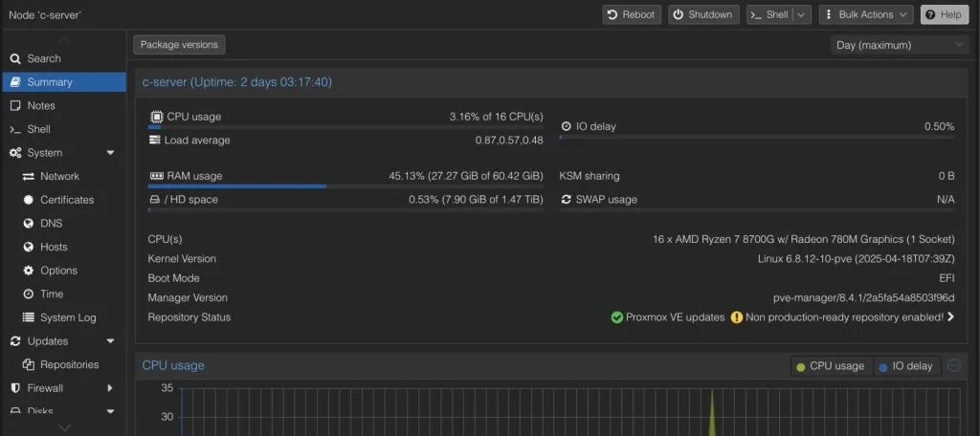Click the DNS globe icon
Image resolution: width=980 pixels, height=436 pixels.
tap(29, 224)
